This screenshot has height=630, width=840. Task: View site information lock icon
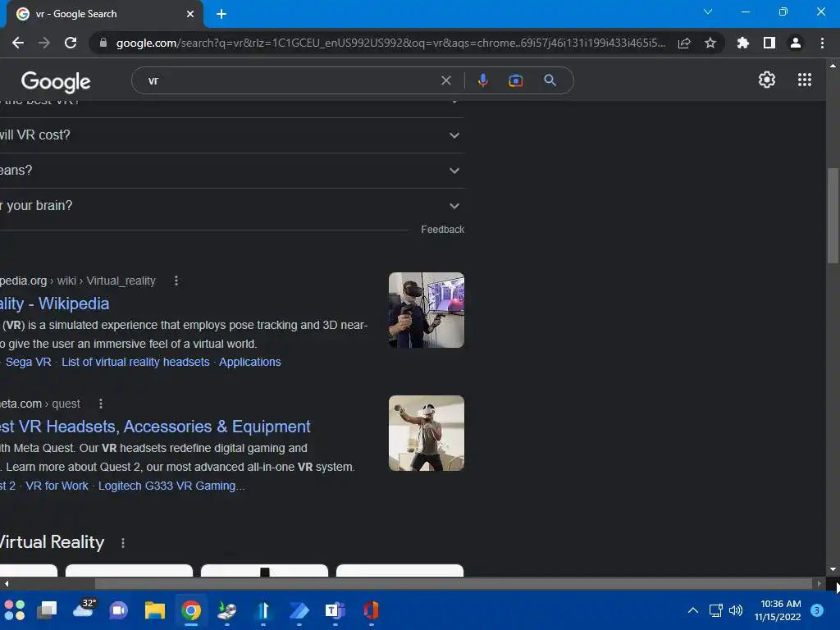point(103,43)
